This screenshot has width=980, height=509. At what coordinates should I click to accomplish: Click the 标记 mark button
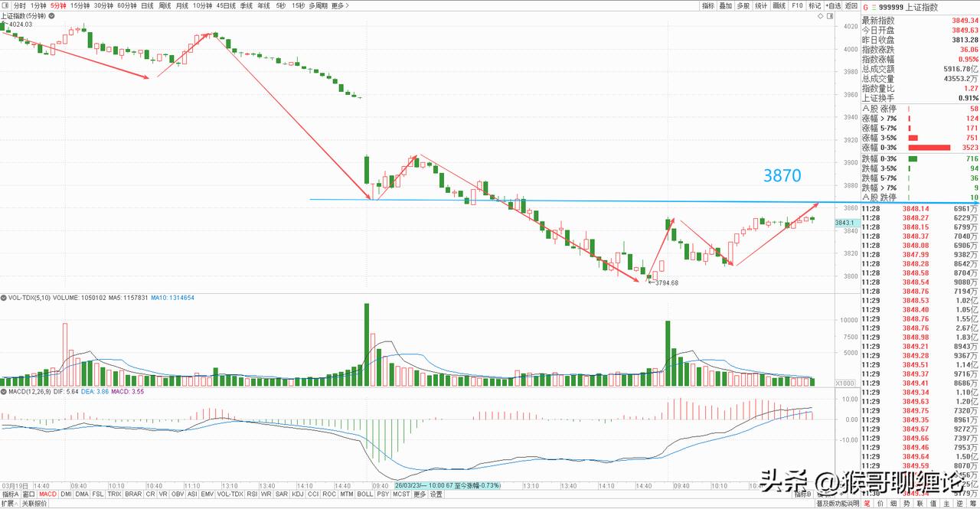pyautogui.click(x=815, y=5)
